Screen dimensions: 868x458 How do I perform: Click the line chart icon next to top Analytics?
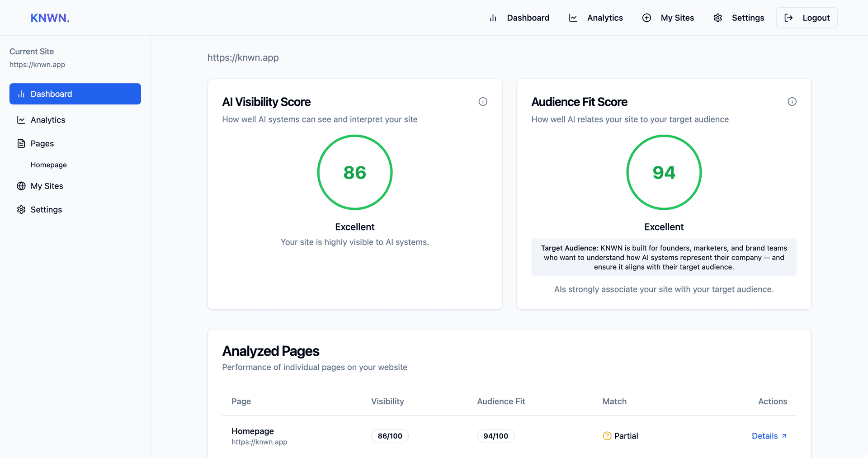tap(573, 18)
